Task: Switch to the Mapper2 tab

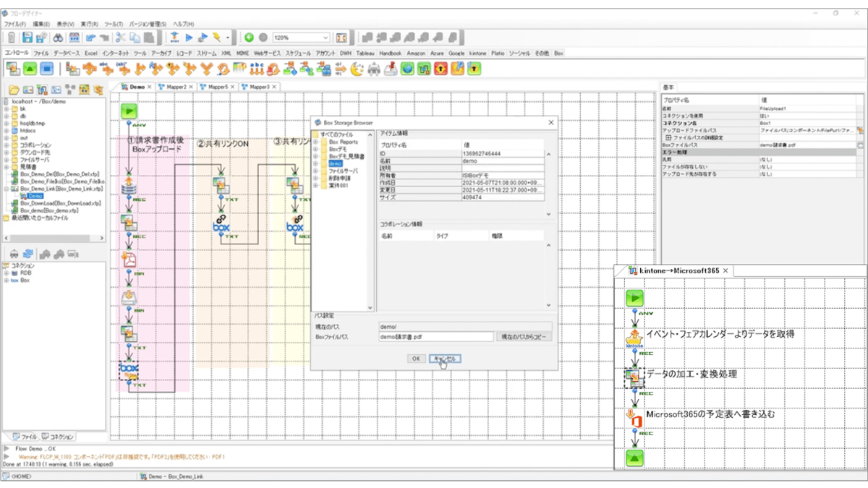Action: [176, 87]
